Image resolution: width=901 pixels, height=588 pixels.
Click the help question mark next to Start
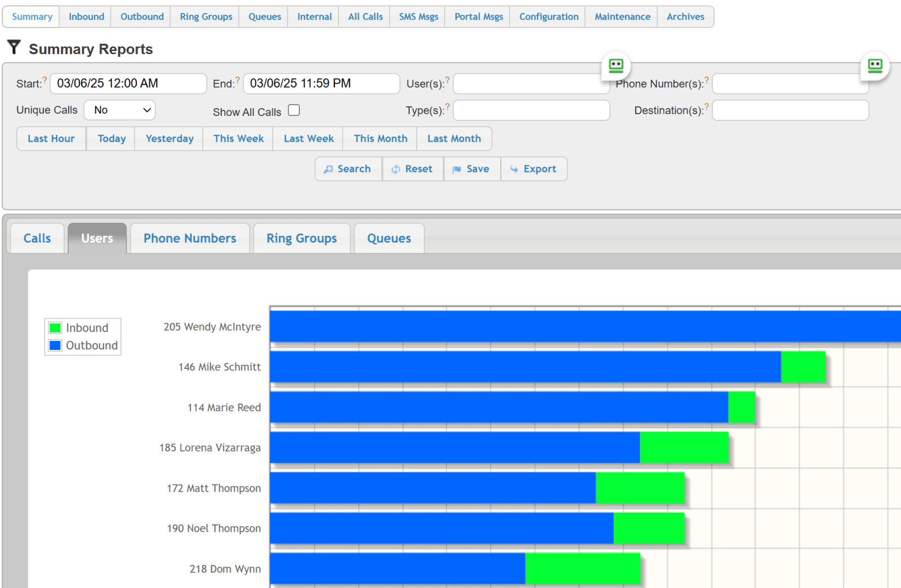[x=44, y=79]
